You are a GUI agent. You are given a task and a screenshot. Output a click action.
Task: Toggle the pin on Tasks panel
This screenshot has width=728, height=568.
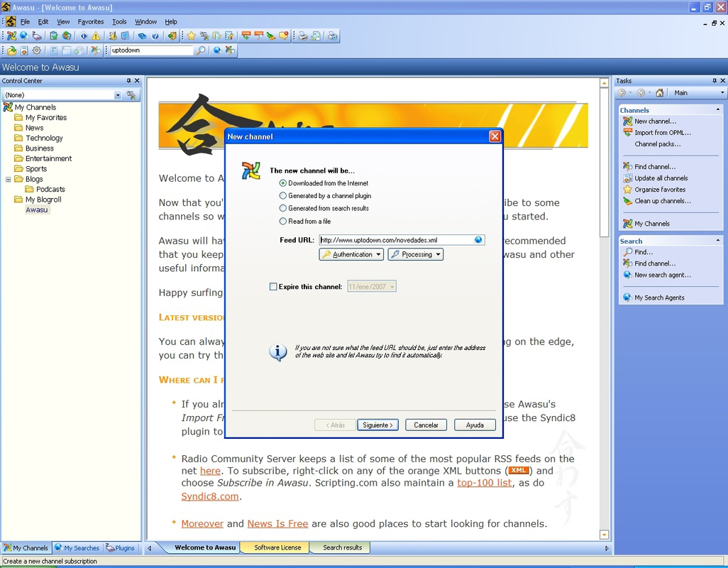pos(714,81)
